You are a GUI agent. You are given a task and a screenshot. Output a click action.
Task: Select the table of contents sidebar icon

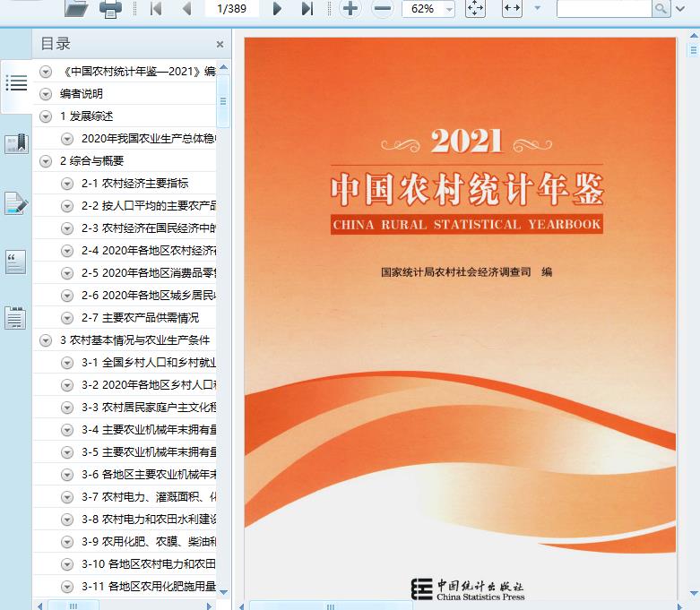tap(16, 83)
